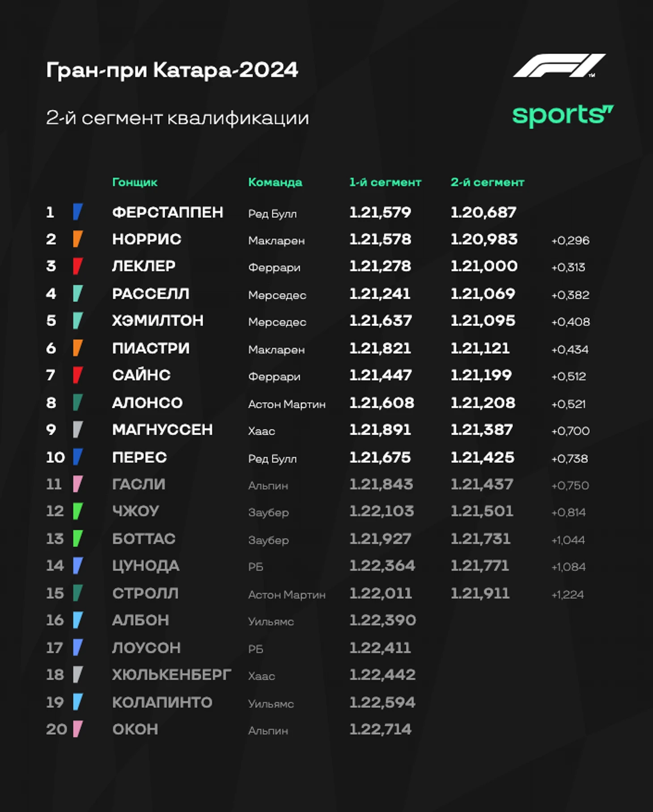Click the grey Haas marker beside Магнуссен
653x812 pixels.
[78, 430]
